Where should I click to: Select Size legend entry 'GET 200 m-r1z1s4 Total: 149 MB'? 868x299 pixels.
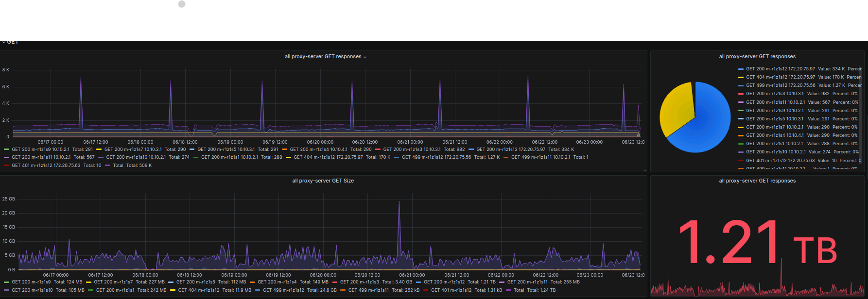click(289, 282)
